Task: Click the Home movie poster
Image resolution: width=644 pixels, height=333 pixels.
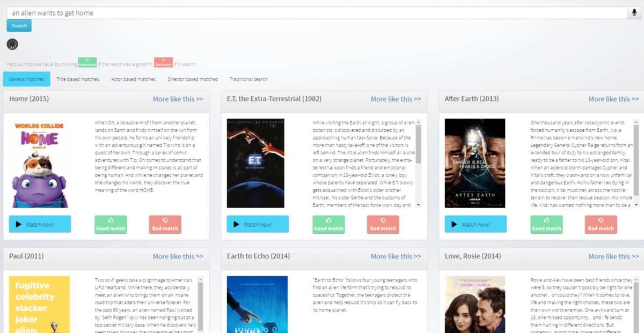Action: [x=40, y=164]
